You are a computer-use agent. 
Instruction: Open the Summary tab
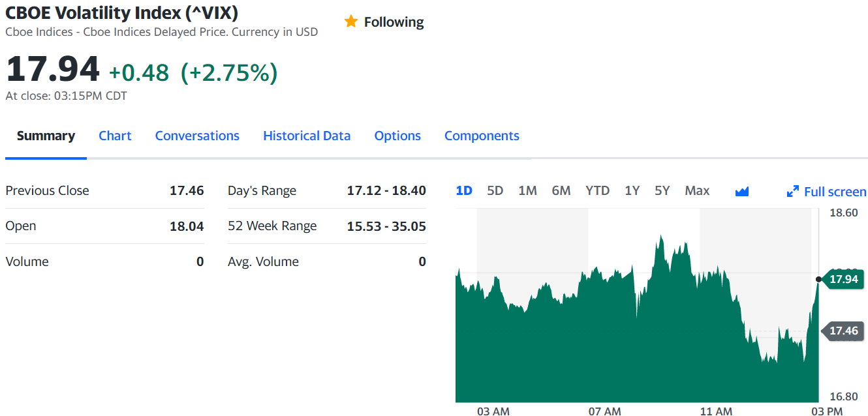coord(46,136)
